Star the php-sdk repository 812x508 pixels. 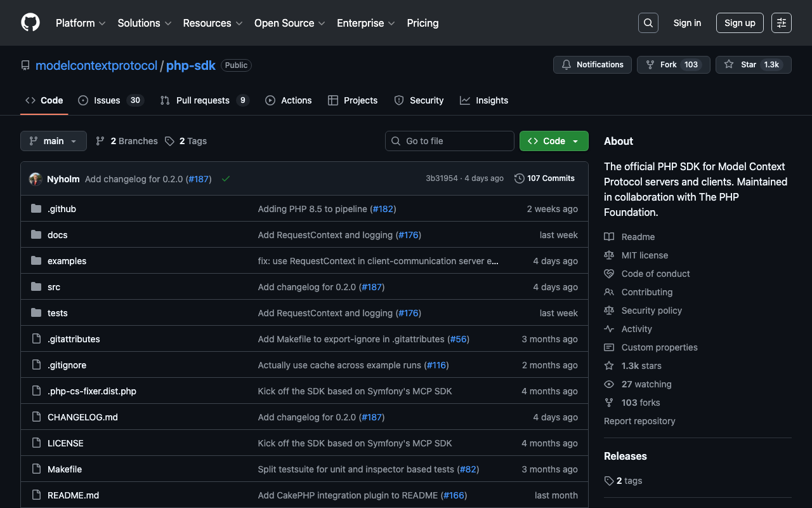click(x=753, y=65)
